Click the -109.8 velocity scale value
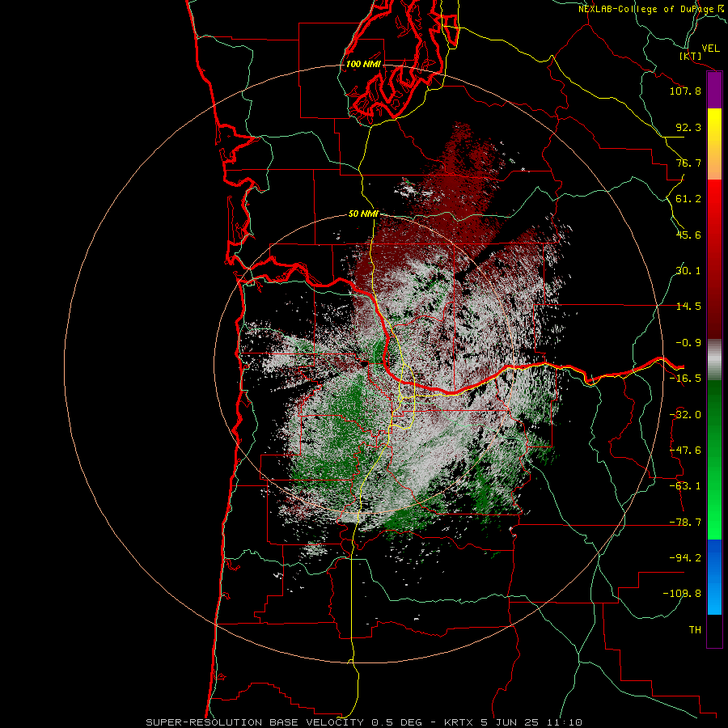Viewport: 728px width, 728px height. 682,594
